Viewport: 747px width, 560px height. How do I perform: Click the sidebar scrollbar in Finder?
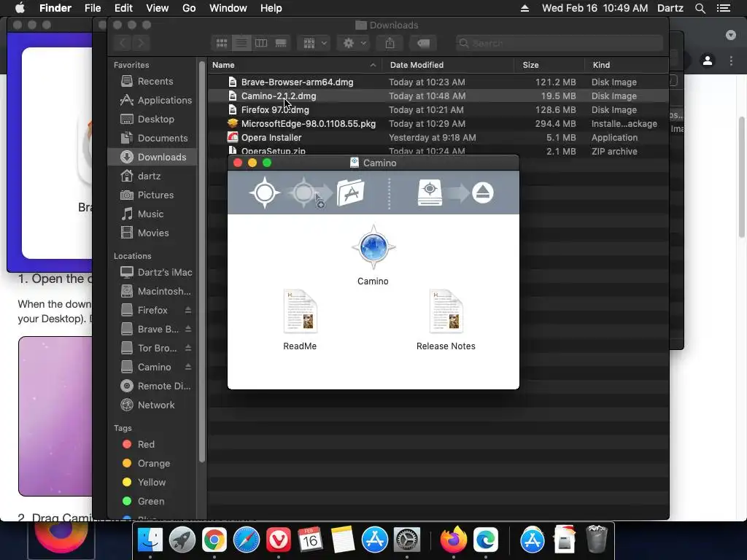(x=202, y=262)
